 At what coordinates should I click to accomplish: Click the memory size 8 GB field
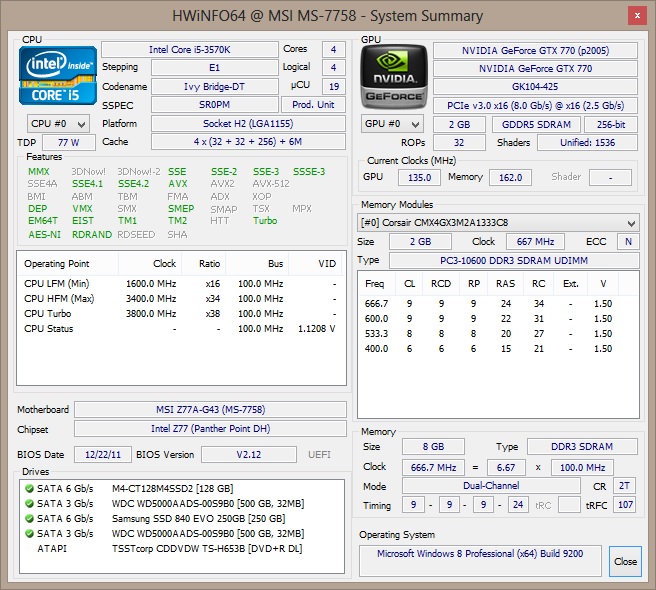pyautogui.click(x=433, y=447)
